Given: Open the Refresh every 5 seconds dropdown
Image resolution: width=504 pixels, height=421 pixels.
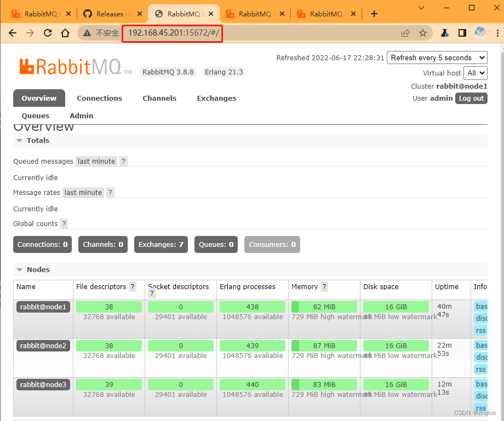Looking at the screenshot, I should (x=437, y=58).
